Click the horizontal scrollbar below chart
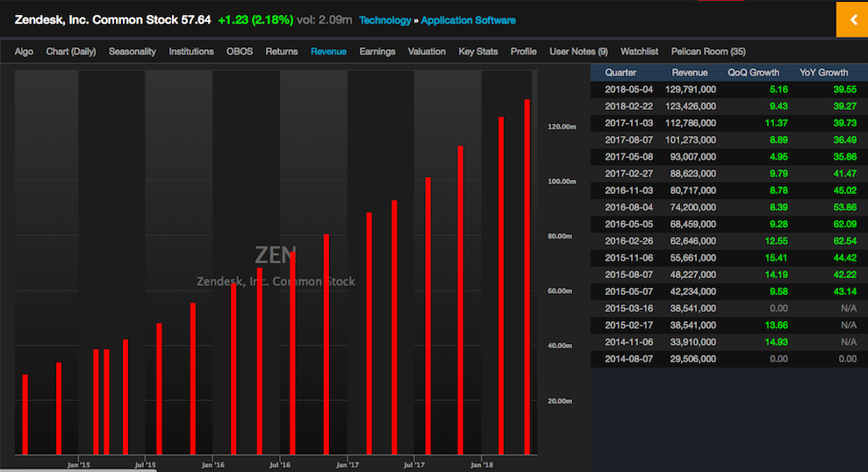Screen dimensions: 868x472 point(78,470)
